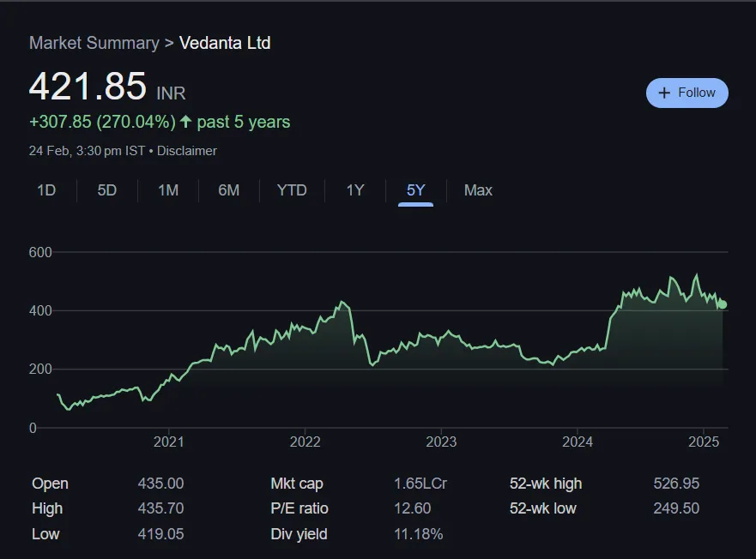The width and height of the screenshot is (756, 559).
Task: Click the current price dot on chart
Action: pyautogui.click(x=723, y=304)
